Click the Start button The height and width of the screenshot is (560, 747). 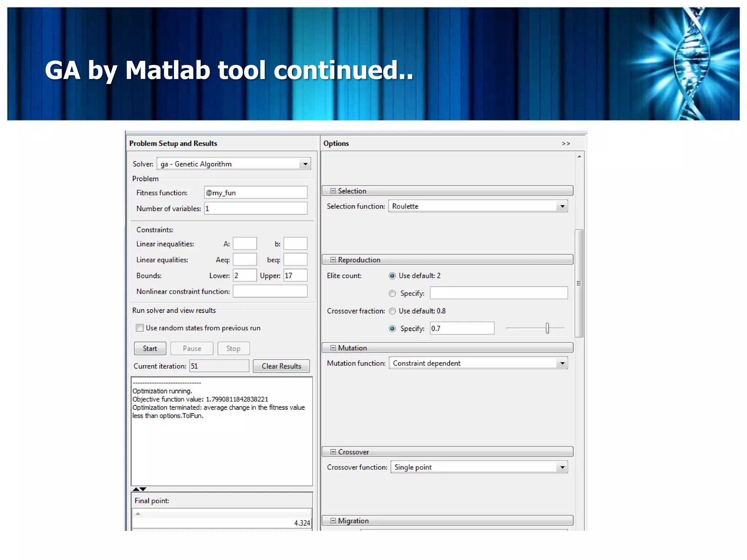[150, 349]
